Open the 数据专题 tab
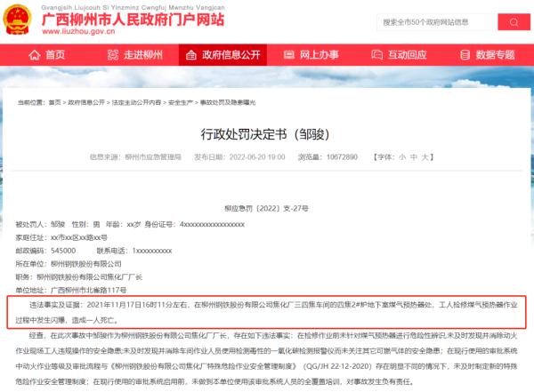The width and height of the screenshot is (534, 392). point(488,55)
